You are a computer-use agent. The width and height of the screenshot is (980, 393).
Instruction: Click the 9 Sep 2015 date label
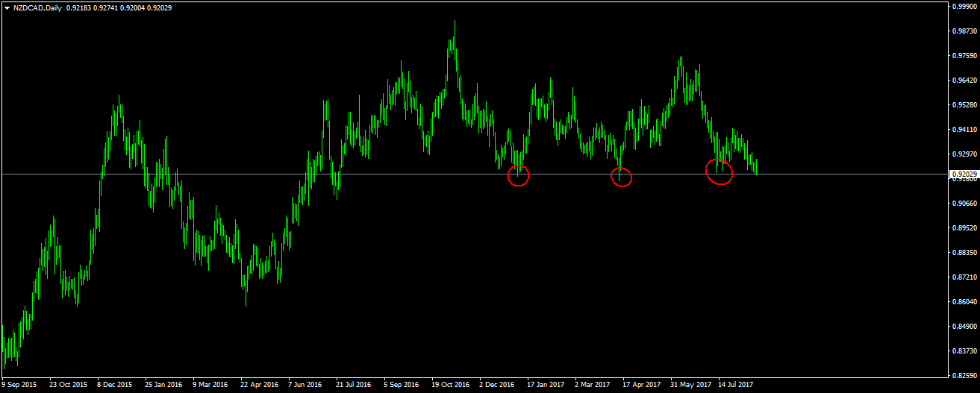click(x=19, y=385)
